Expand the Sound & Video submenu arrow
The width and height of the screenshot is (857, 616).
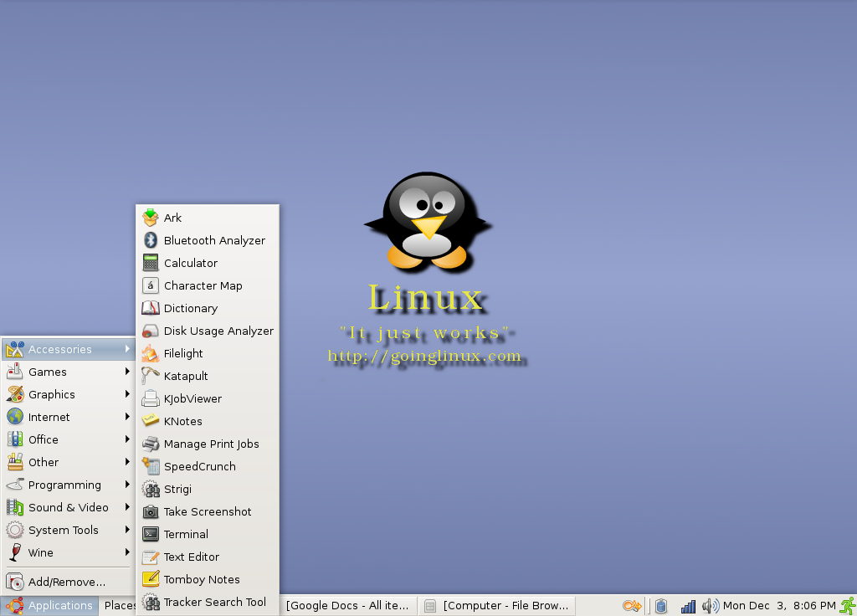(127, 506)
